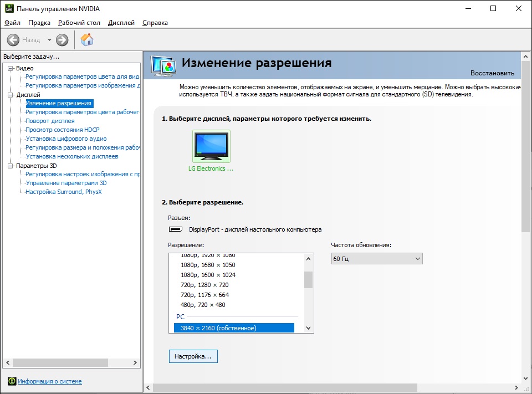Open Поворот дисплея page

coord(50,121)
